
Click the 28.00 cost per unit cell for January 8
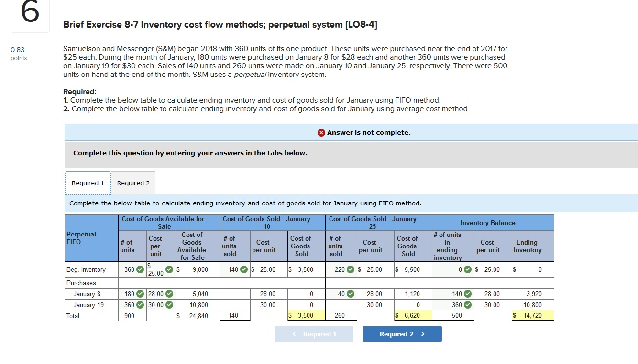(267, 293)
